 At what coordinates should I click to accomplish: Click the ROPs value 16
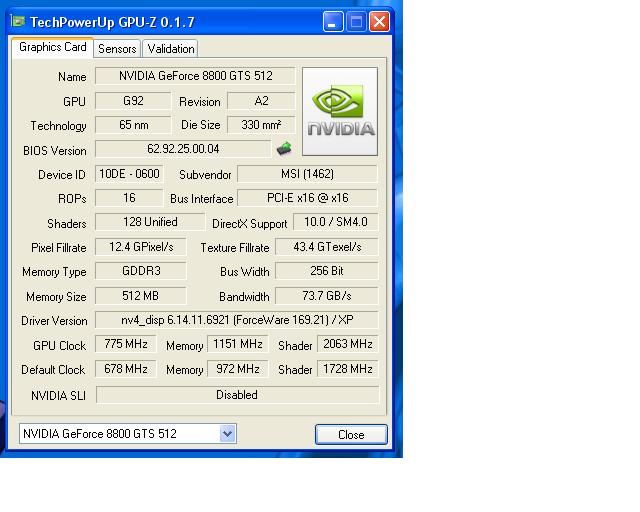tap(129, 198)
